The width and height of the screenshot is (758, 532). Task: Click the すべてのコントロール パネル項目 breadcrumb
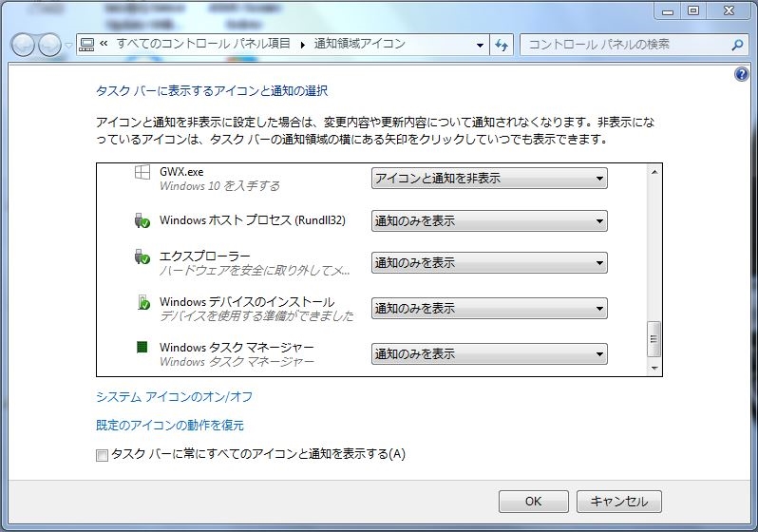click(203, 44)
